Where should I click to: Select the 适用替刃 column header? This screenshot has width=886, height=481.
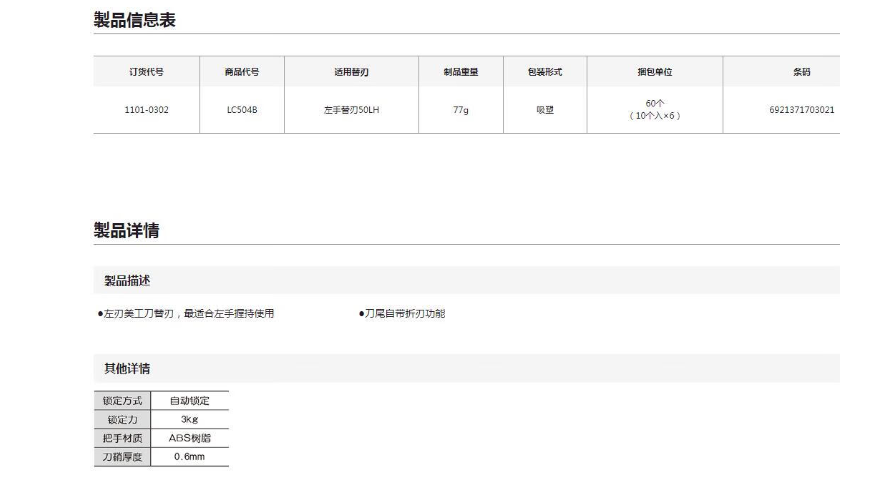click(x=351, y=72)
